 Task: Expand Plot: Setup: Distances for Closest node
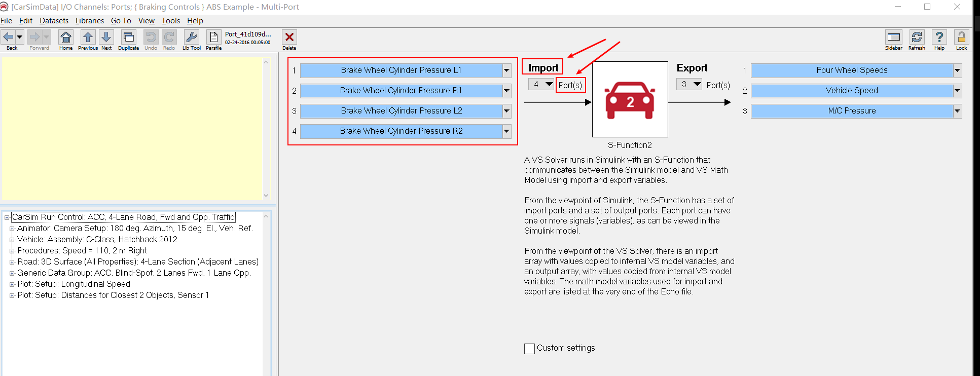point(12,295)
